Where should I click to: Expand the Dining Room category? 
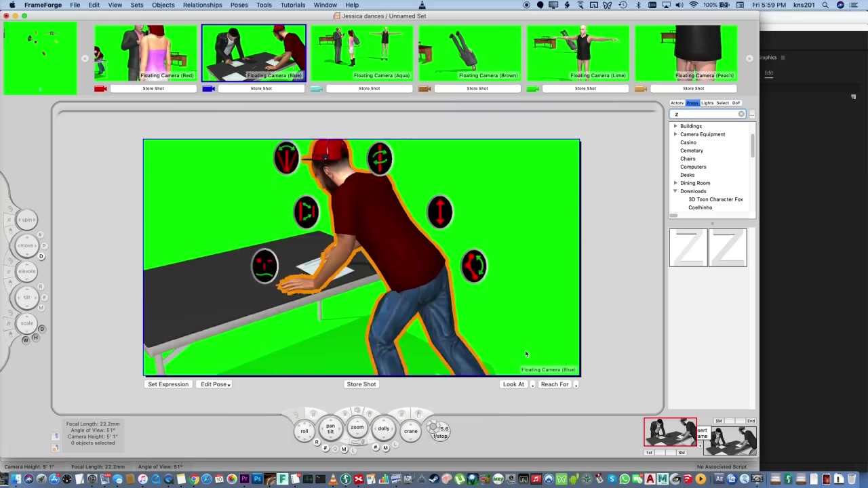coord(675,183)
